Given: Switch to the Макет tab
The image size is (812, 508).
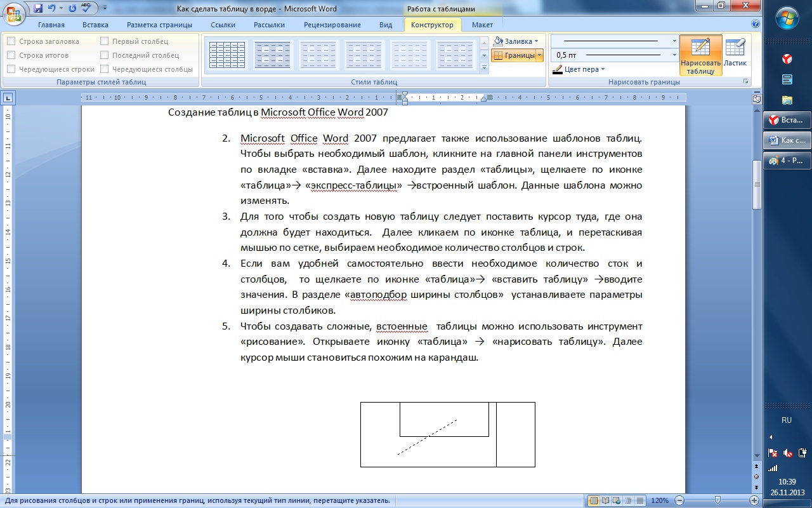Looking at the screenshot, I should coord(482,25).
